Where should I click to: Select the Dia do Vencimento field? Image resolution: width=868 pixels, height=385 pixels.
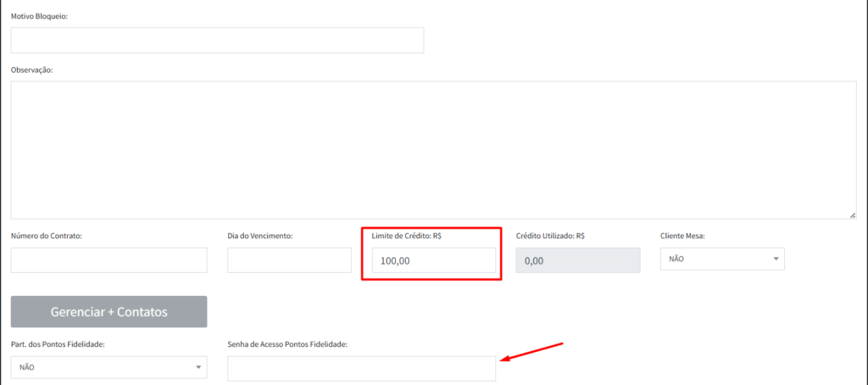pyautogui.click(x=289, y=260)
